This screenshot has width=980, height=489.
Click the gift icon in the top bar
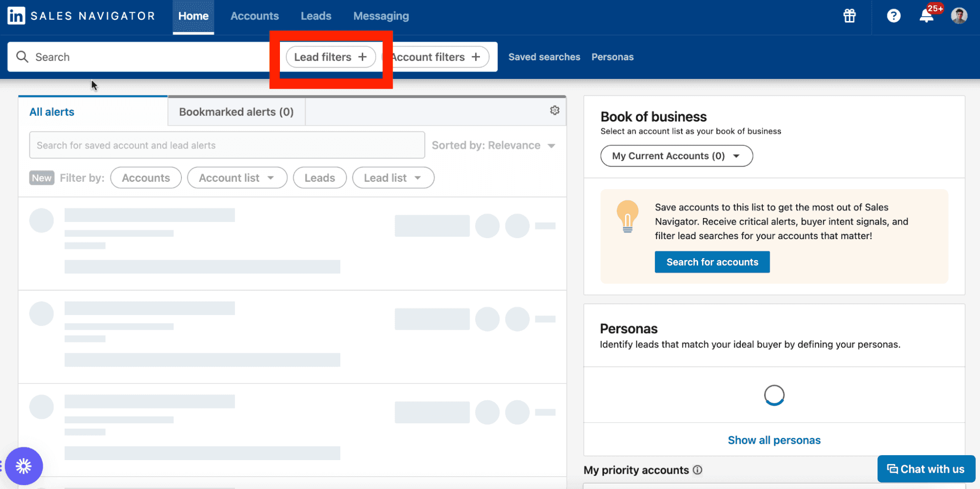[x=849, y=16]
